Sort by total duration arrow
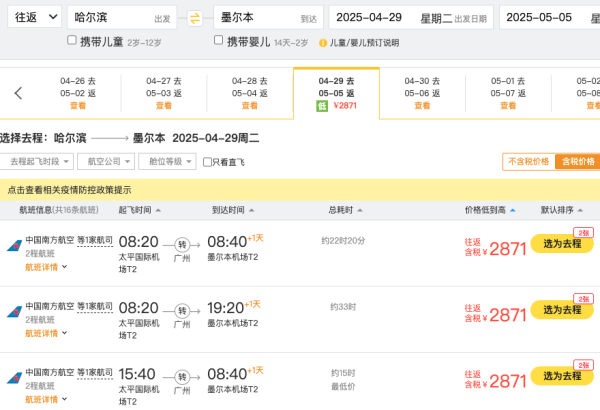This screenshot has width=600, height=410. pos(360,210)
